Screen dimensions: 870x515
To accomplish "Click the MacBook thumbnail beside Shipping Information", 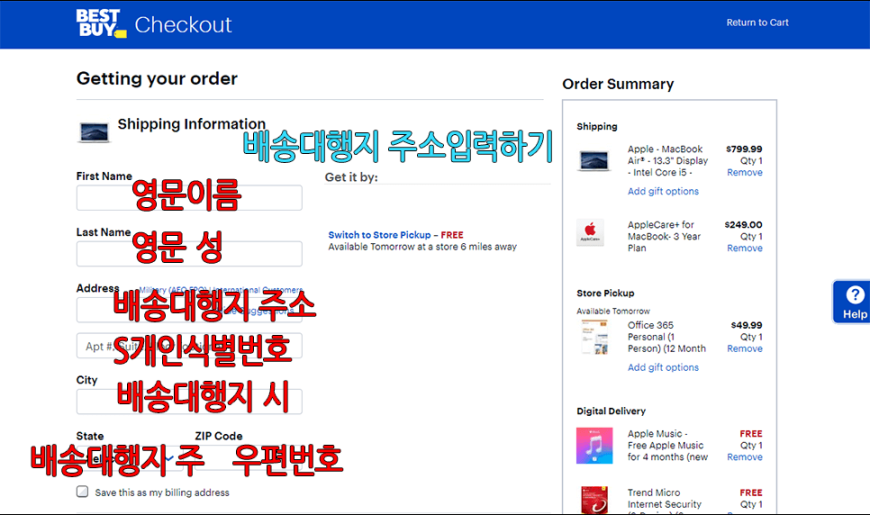I will click(94, 133).
